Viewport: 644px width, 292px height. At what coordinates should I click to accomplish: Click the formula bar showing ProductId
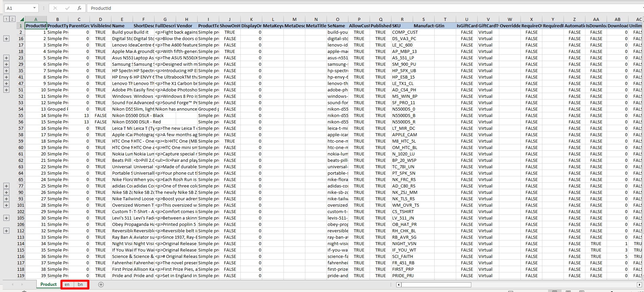[365, 8]
